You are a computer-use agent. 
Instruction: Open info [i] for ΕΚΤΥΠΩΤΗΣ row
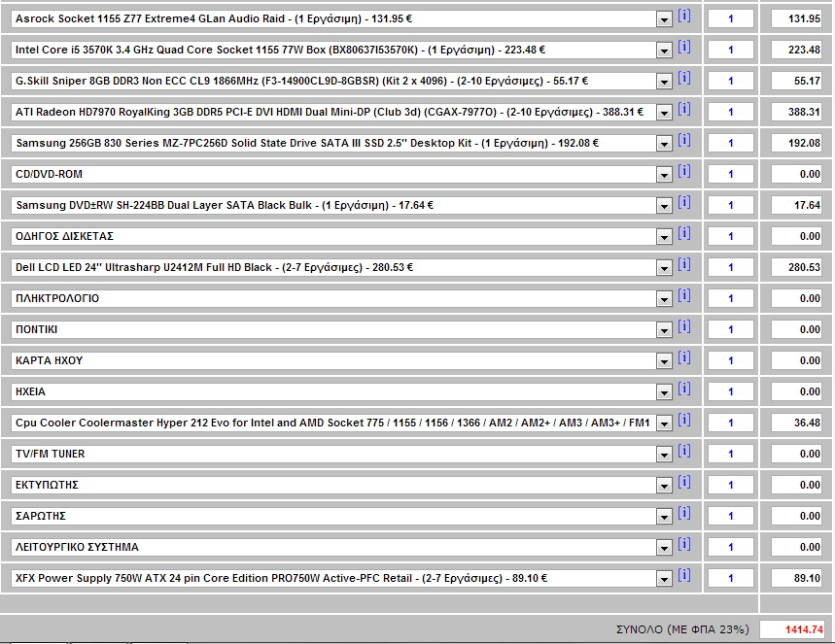(684, 482)
